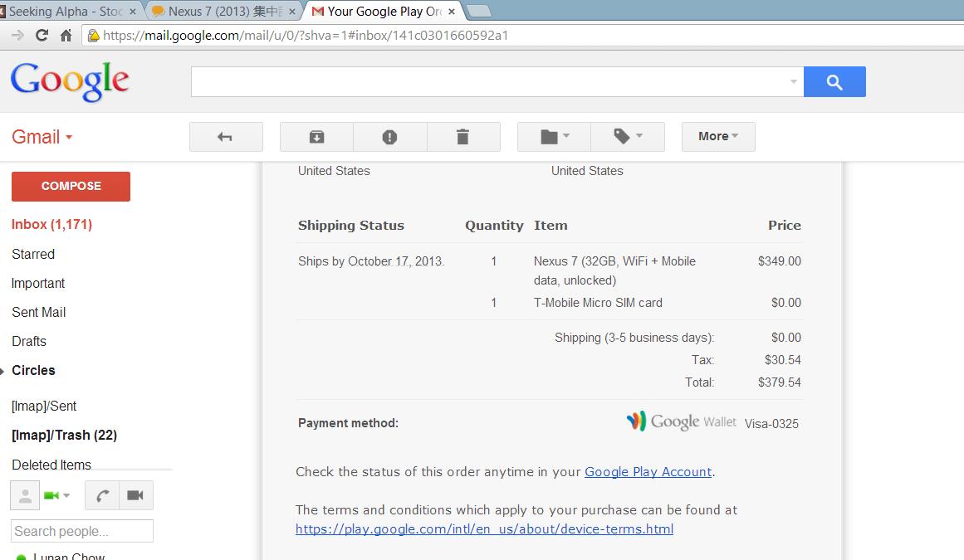964x560 pixels.
Task: Click the $379.54 total amount
Action: tap(780, 382)
